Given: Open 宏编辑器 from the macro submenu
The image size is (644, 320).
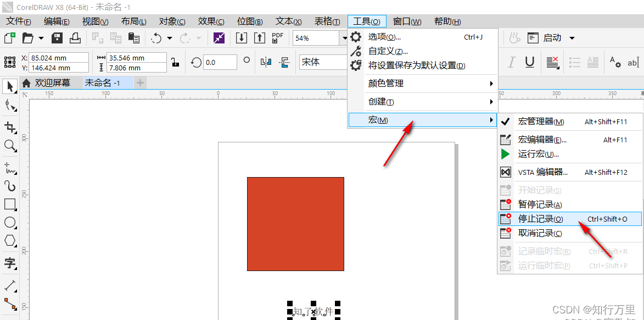Looking at the screenshot, I should [570, 140].
